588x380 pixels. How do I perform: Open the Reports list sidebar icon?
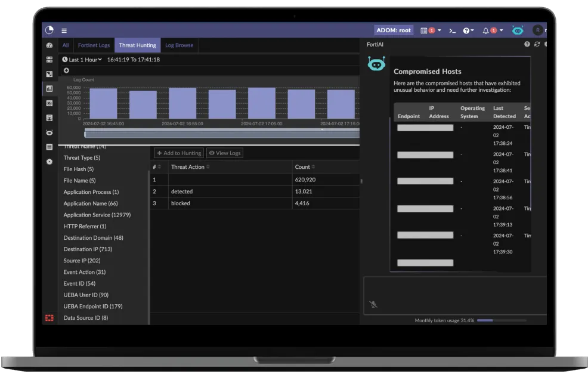click(49, 147)
